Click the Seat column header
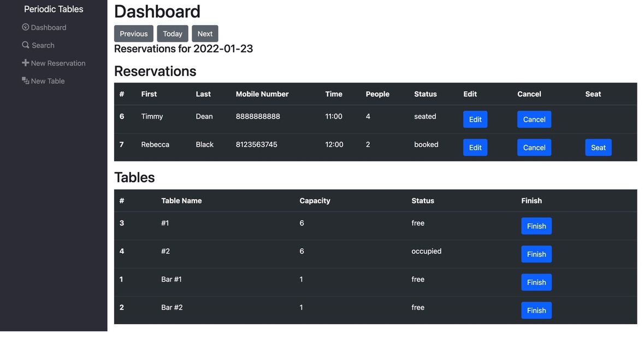644x364 pixels. click(x=593, y=94)
